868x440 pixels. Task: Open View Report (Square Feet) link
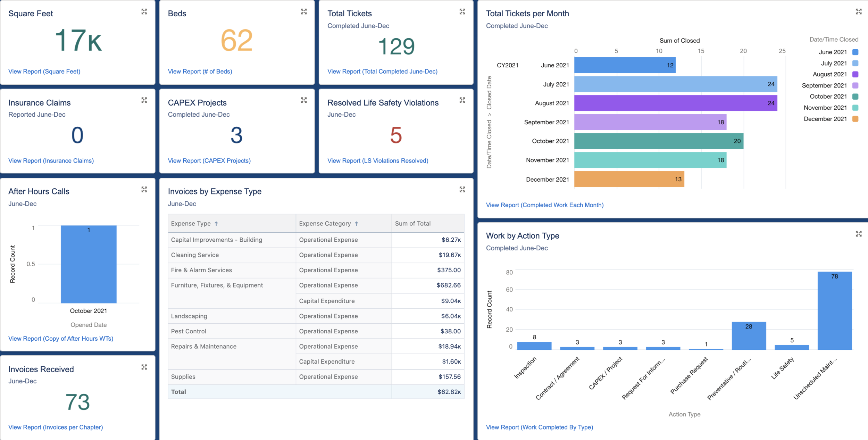click(44, 72)
